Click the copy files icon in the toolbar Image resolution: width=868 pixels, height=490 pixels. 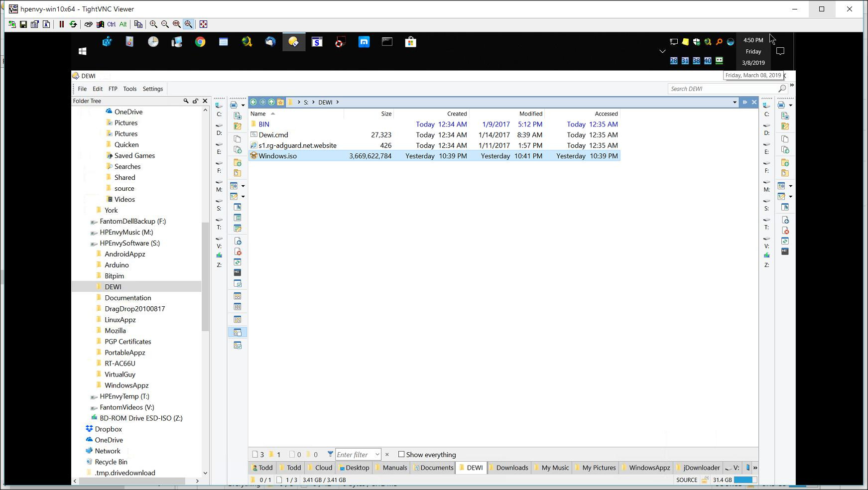point(238,138)
